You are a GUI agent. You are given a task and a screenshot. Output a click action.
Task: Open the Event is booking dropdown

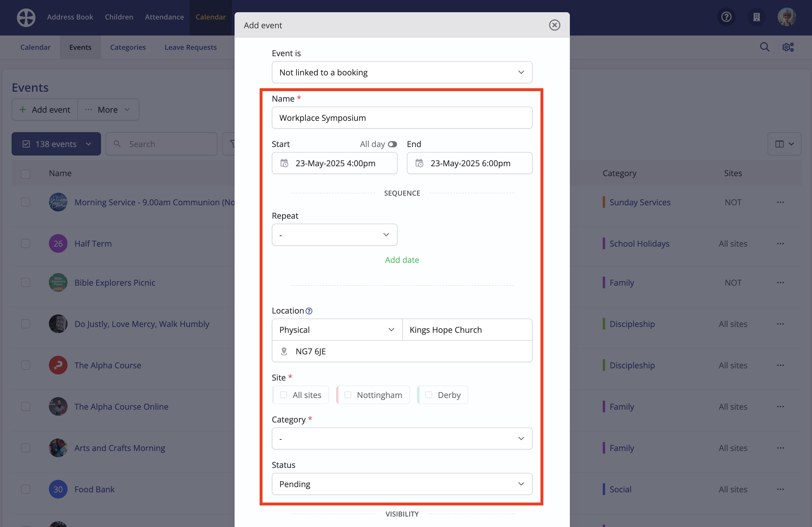[x=402, y=72]
